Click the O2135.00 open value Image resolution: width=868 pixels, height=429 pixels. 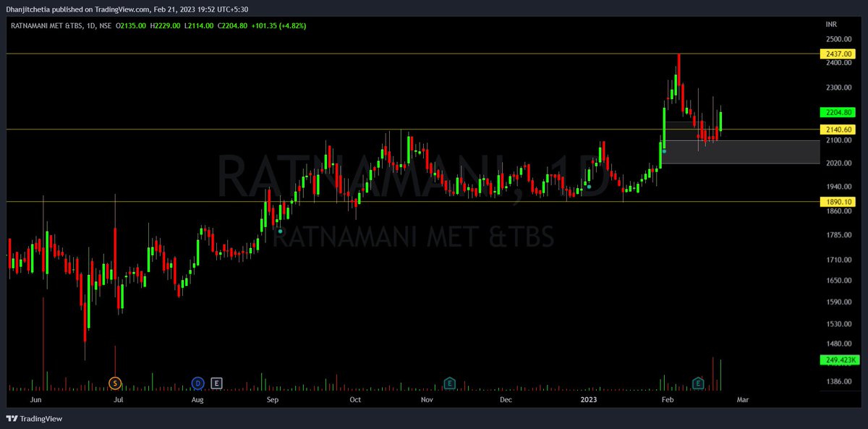[131, 25]
